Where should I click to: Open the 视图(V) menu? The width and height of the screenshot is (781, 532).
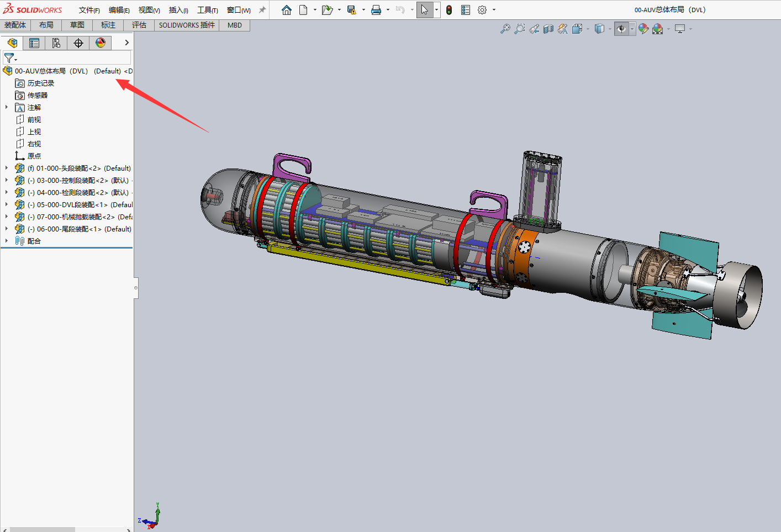(149, 10)
